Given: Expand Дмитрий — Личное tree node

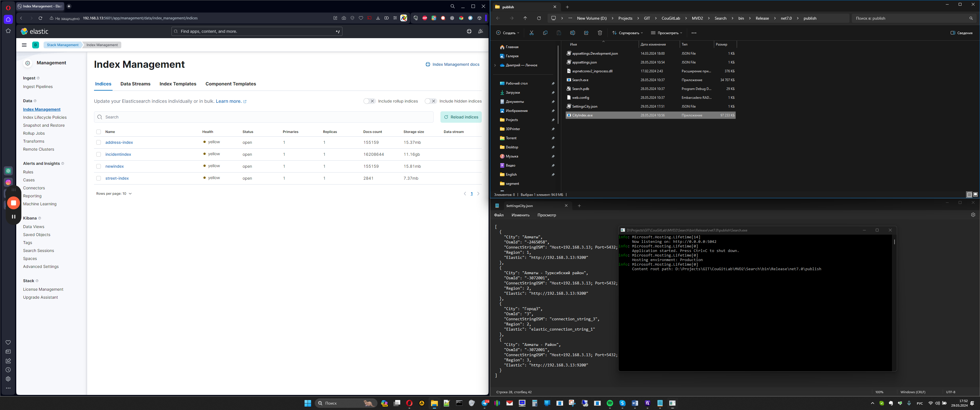Looking at the screenshot, I should tap(495, 65).
